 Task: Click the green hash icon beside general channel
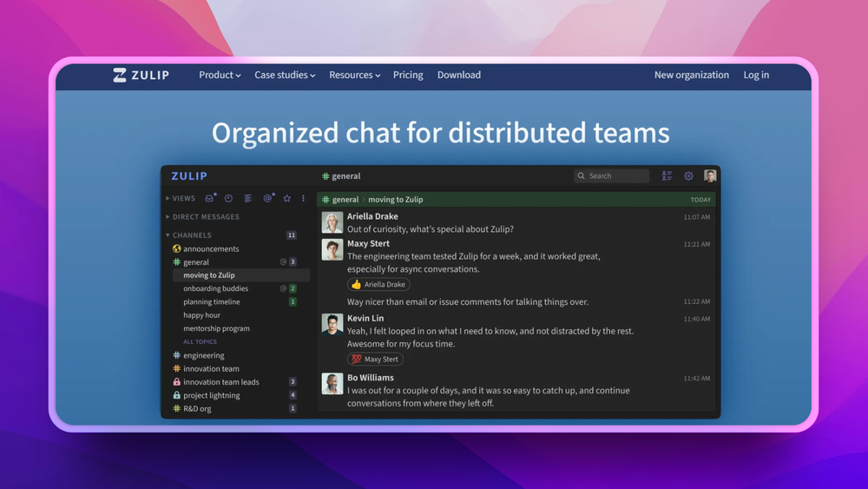(176, 262)
